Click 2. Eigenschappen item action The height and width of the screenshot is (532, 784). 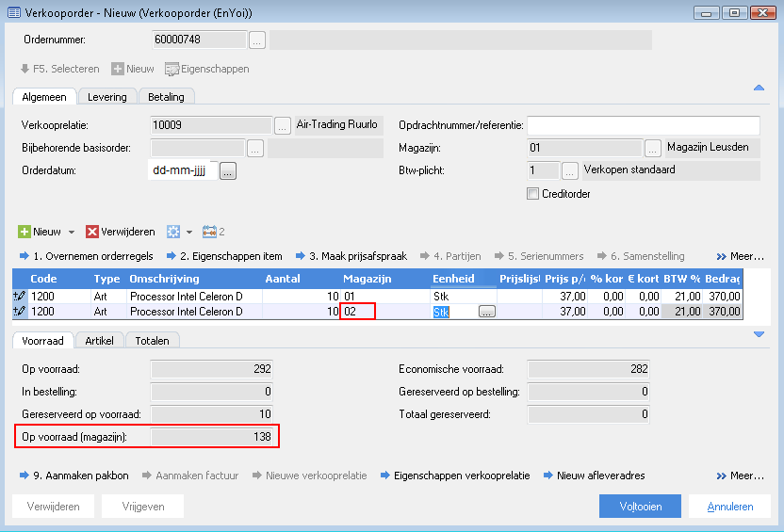(x=224, y=256)
